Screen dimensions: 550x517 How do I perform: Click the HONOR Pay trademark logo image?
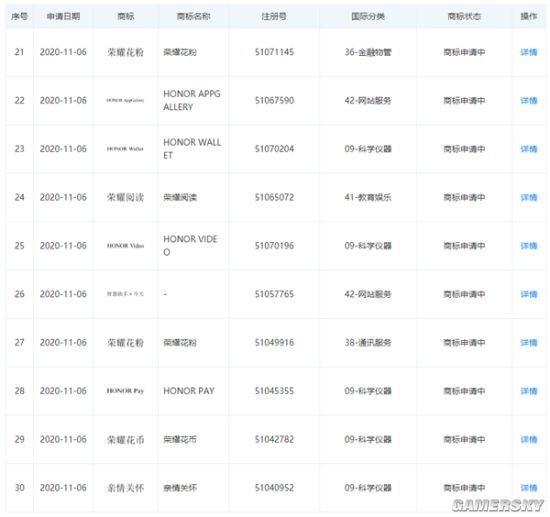click(x=125, y=391)
